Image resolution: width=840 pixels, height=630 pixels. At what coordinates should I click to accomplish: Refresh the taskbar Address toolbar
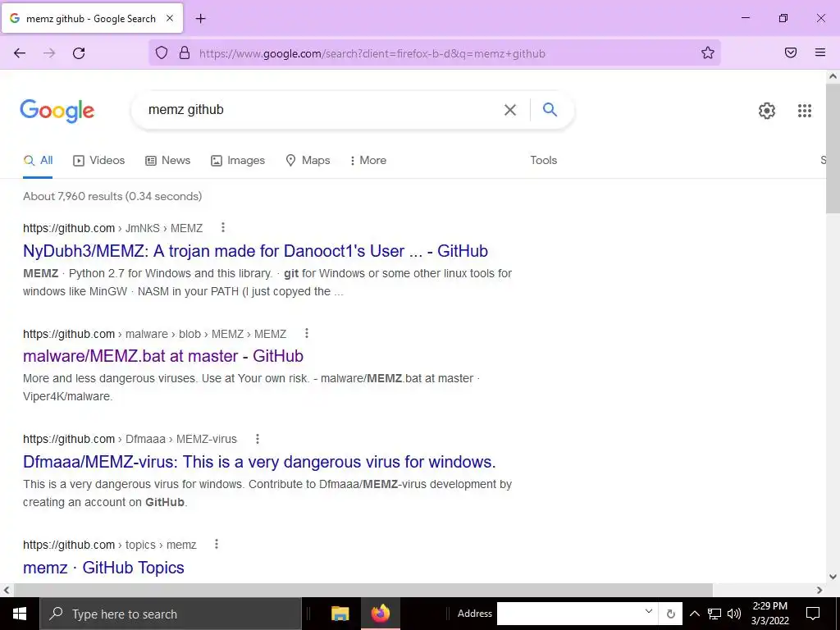[670, 614]
